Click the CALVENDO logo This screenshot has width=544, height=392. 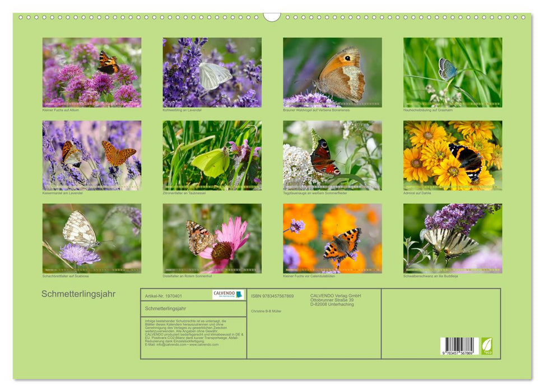[228, 295]
